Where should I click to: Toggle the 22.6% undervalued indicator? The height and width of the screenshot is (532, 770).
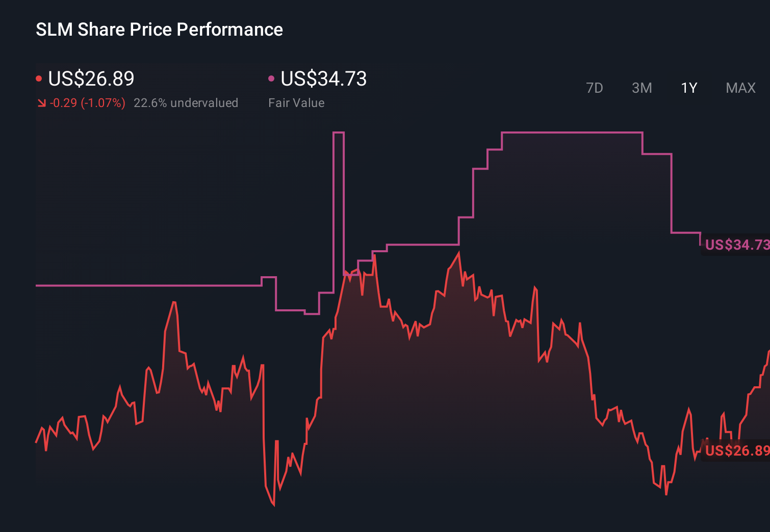[186, 102]
